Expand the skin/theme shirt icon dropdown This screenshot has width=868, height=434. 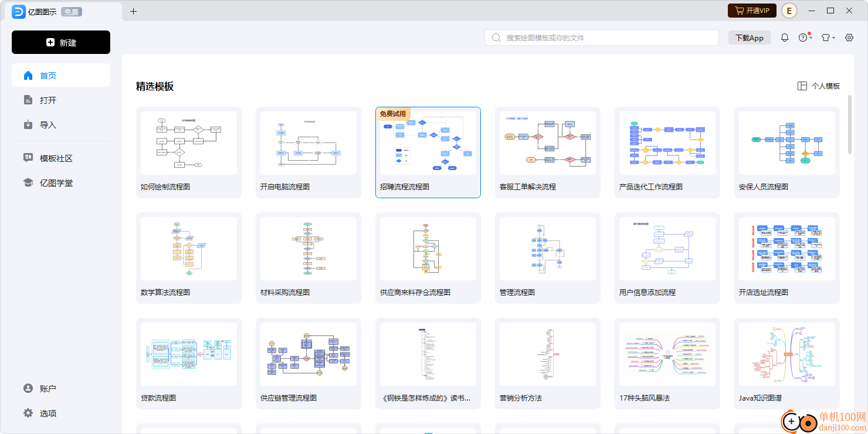click(828, 38)
